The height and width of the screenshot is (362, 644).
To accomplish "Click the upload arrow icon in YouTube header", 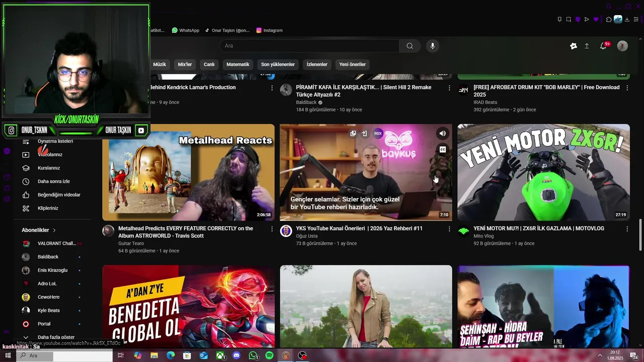I will pos(587,46).
